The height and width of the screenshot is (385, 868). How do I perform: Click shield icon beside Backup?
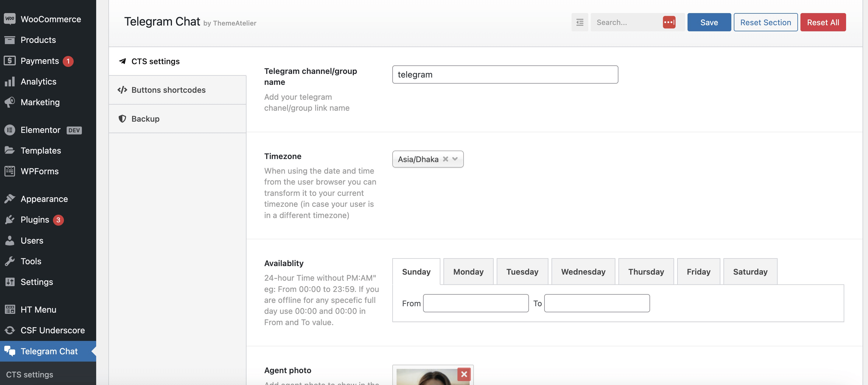click(122, 119)
